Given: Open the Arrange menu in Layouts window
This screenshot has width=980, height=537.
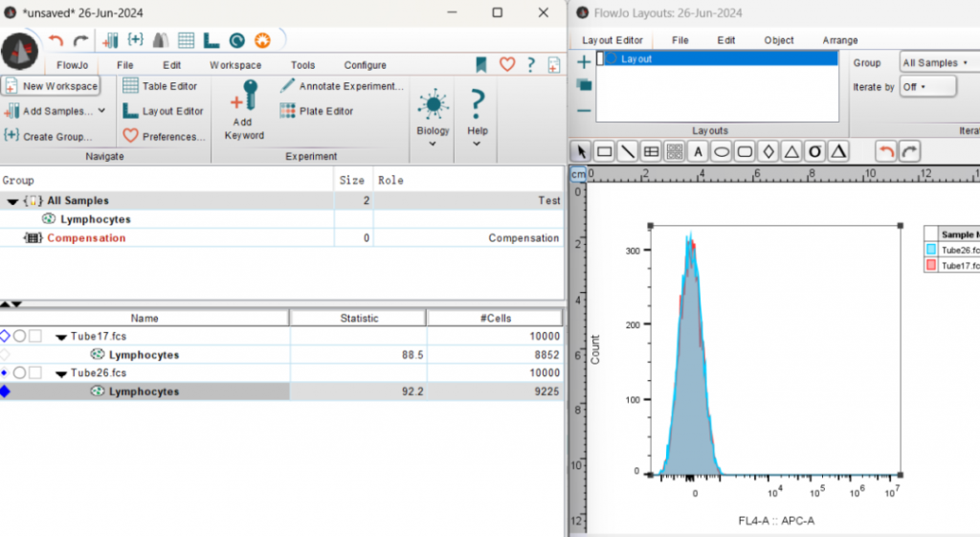Looking at the screenshot, I should click(x=840, y=40).
